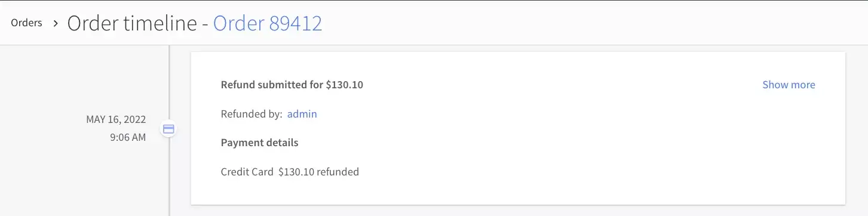This screenshot has height=216, width=868.
Task: Click the breadcrumb chevron after Orders
Action: click(x=55, y=24)
